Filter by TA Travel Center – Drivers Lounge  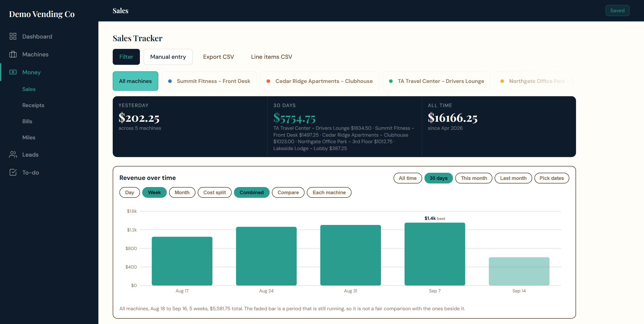(436, 81)
